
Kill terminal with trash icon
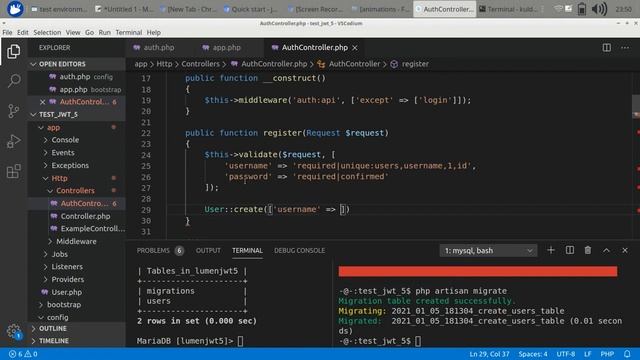tap(588, 250)
